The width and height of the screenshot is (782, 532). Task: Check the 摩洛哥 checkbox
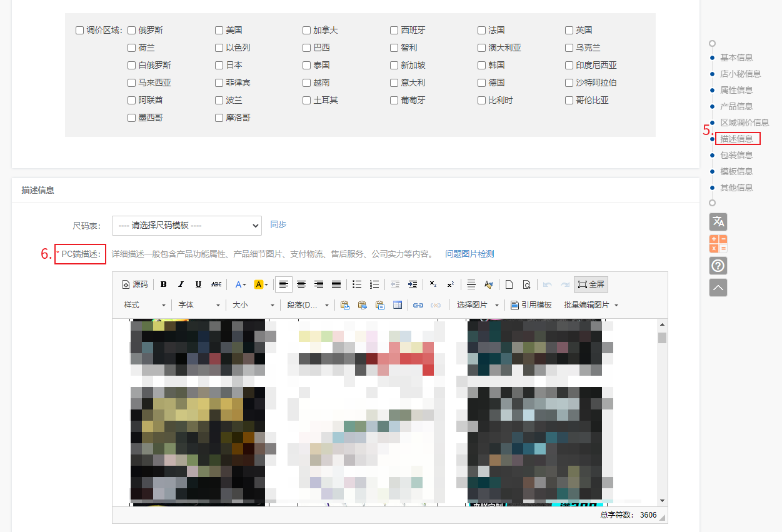point(219,118)
